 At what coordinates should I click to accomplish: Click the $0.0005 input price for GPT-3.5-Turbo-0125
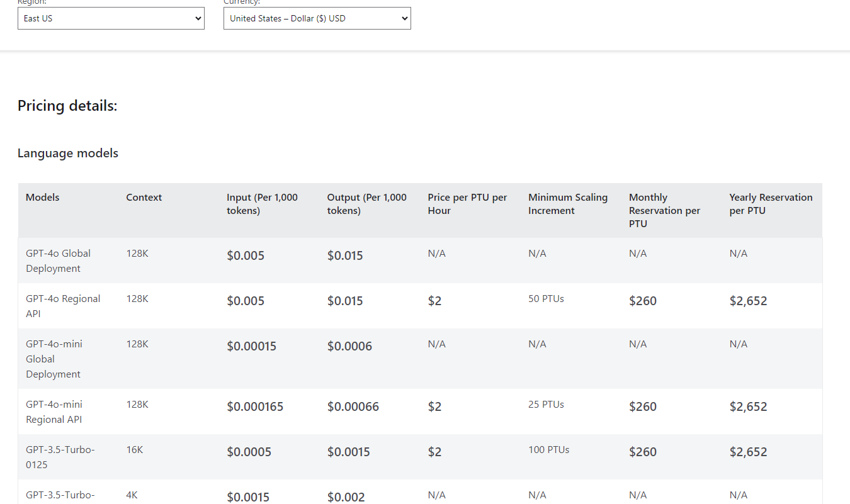pos(249,452)
